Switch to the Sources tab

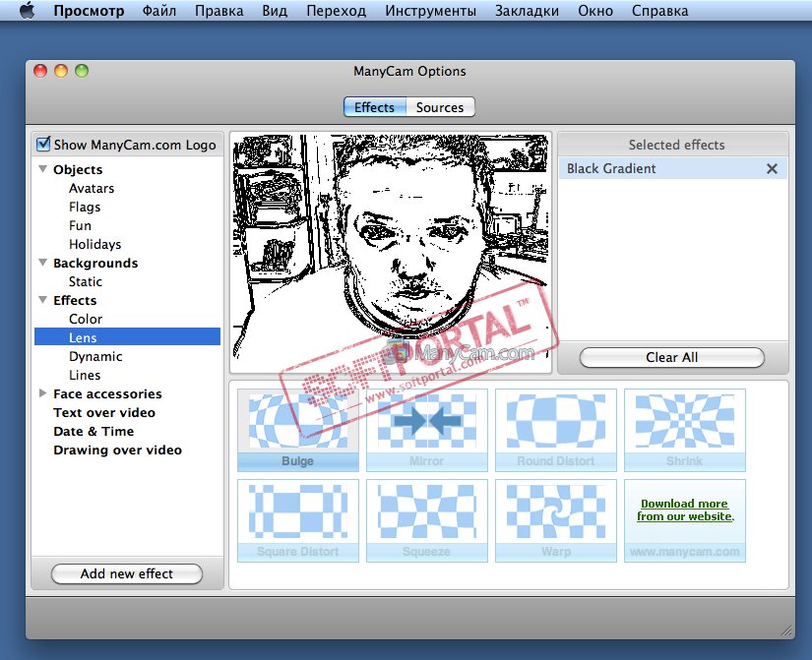[x=440, y=107]
